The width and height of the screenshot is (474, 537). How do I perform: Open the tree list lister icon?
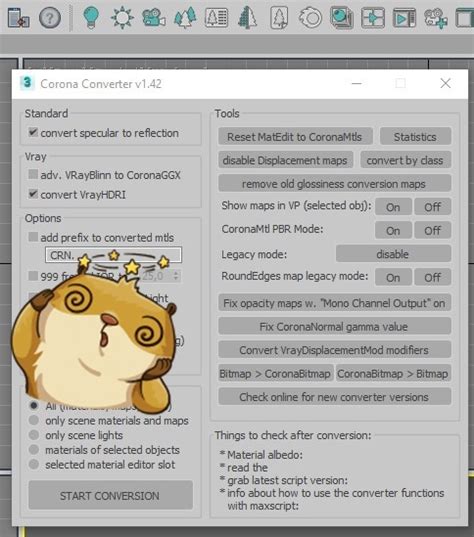tap(216, 17)
